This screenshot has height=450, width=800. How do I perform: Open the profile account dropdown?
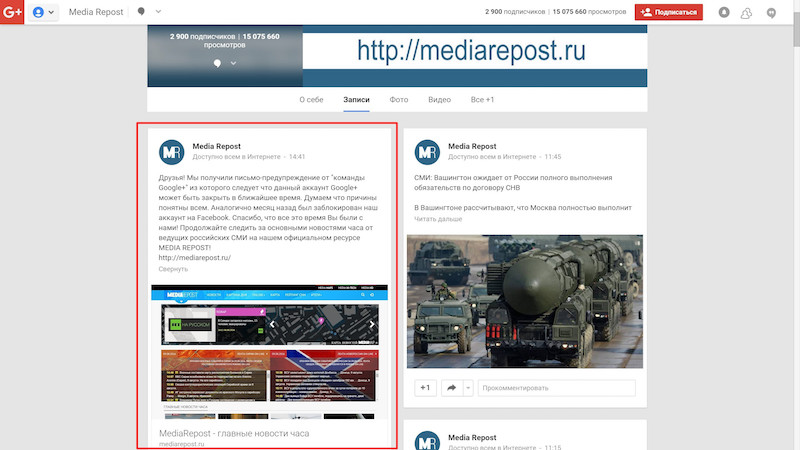(43, 12)
